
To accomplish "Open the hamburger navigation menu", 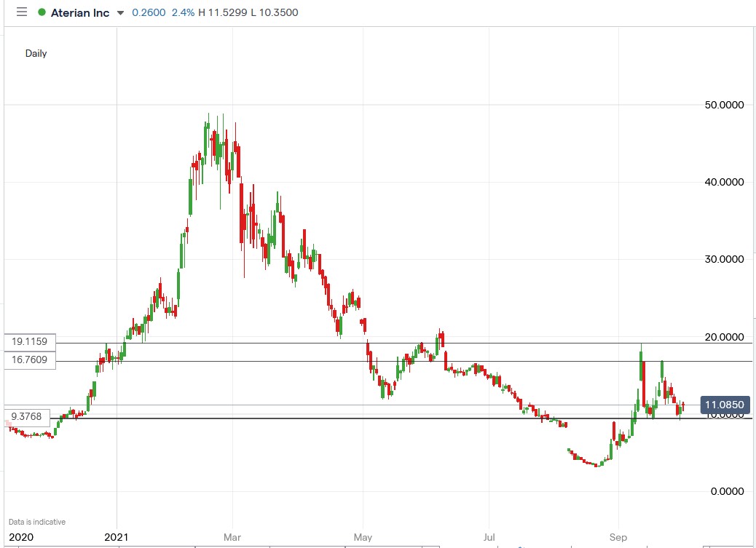I will point(21,12).
